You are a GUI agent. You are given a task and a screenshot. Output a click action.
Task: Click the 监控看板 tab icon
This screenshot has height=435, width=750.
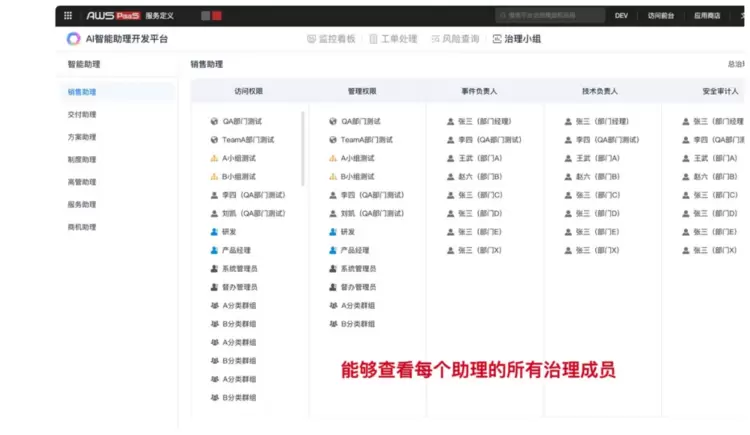(x=311, y=39)
